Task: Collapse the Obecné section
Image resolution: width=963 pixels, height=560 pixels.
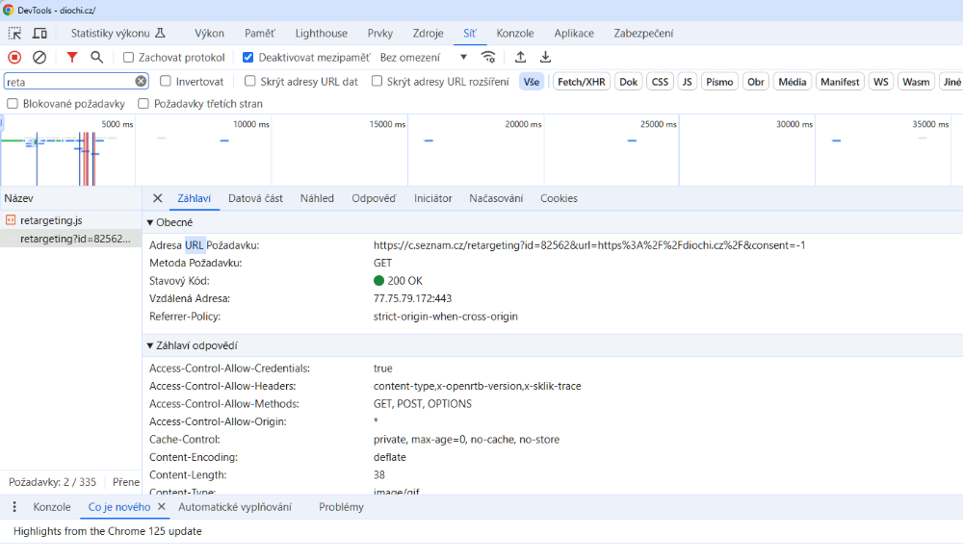Action: [150, 223]
